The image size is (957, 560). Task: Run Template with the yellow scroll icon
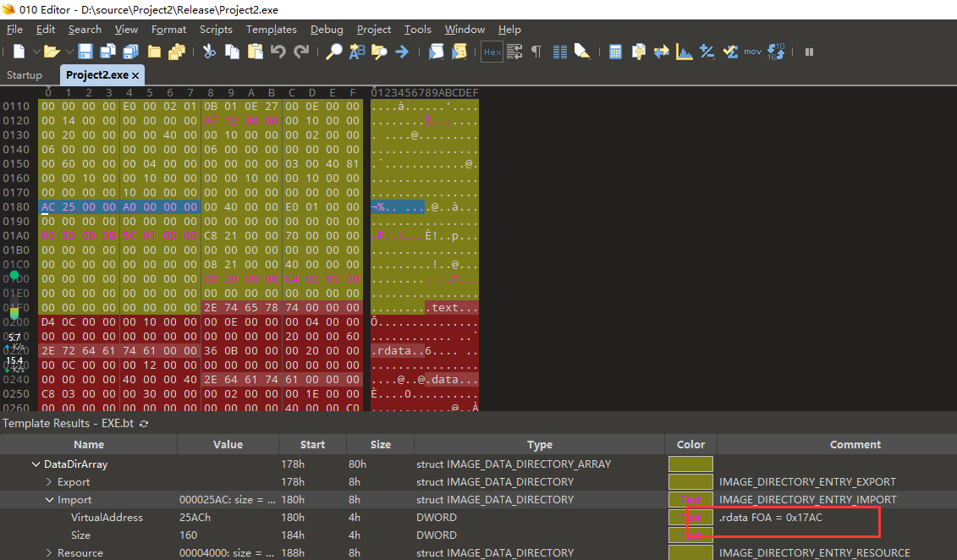(459, 52)
